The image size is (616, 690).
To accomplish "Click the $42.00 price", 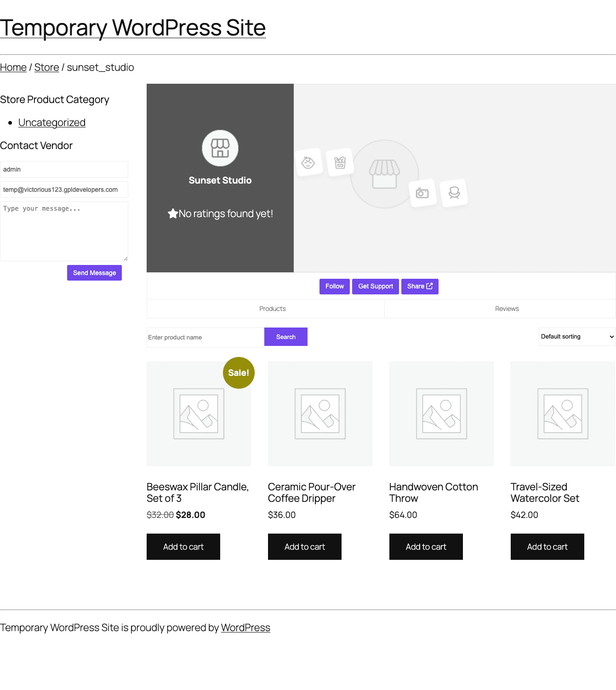I will tap(525, 515).
